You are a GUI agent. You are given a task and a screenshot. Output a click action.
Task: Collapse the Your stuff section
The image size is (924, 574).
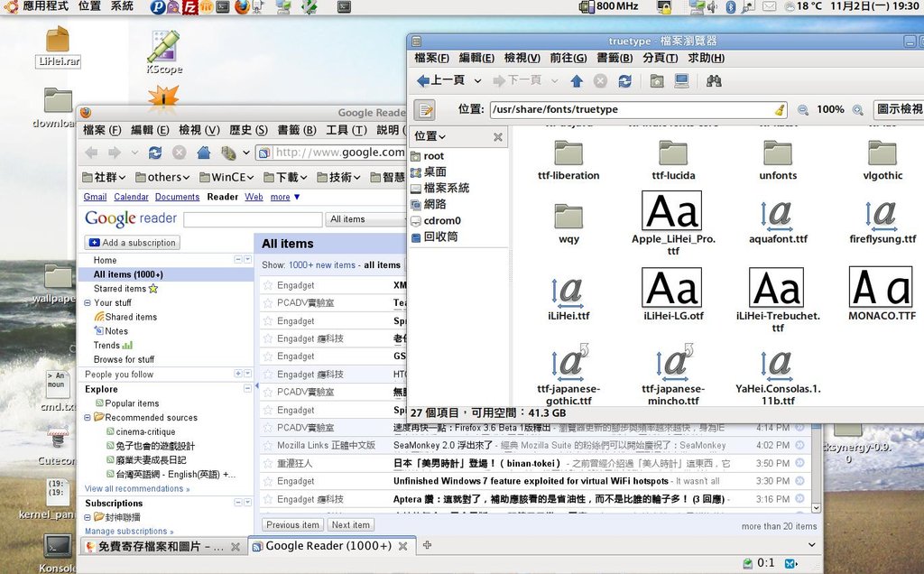coord(88,303)
